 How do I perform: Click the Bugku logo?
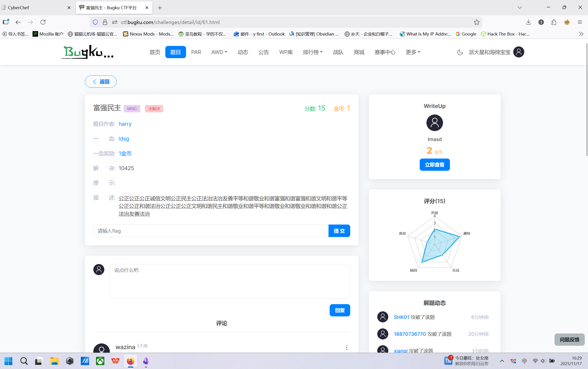point(87,52)
